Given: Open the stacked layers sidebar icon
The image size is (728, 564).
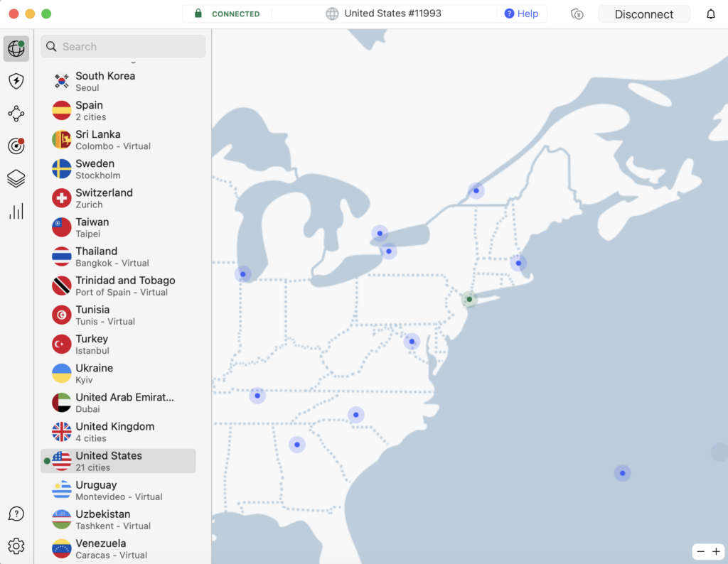Looking at the screenshot, I should point(16,178).
